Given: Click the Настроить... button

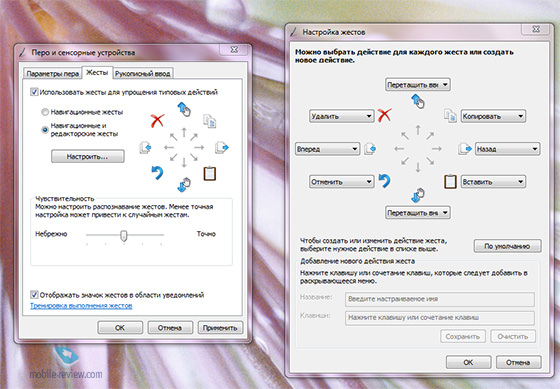Looking at the screenshot, I should pyautogui.click(x=88, y=156).
